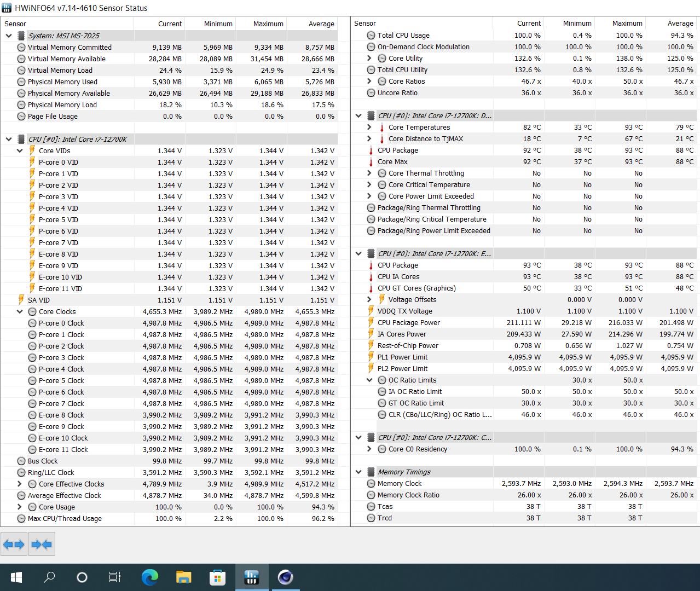
Task: Collapse the Memory Timings group
Action: point(358,472)
